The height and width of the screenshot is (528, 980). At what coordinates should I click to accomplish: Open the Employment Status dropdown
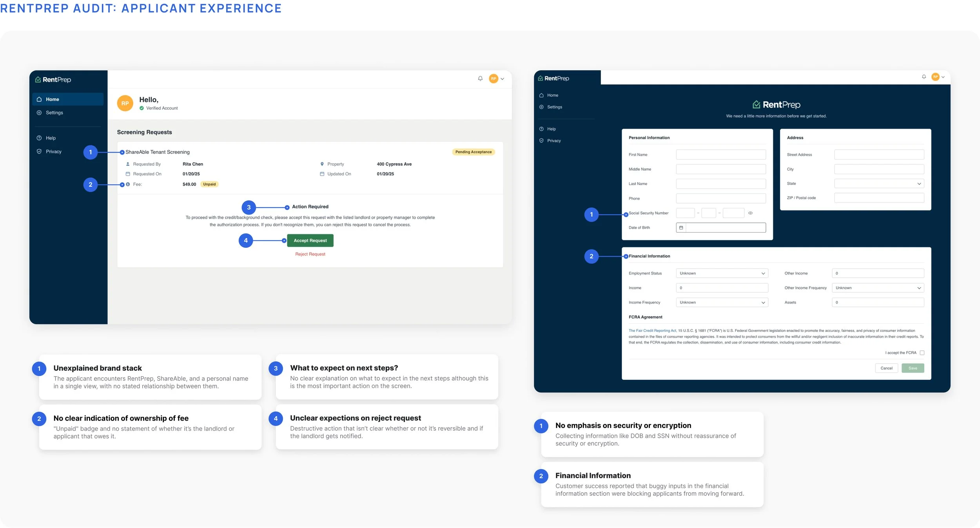(722, 273)
